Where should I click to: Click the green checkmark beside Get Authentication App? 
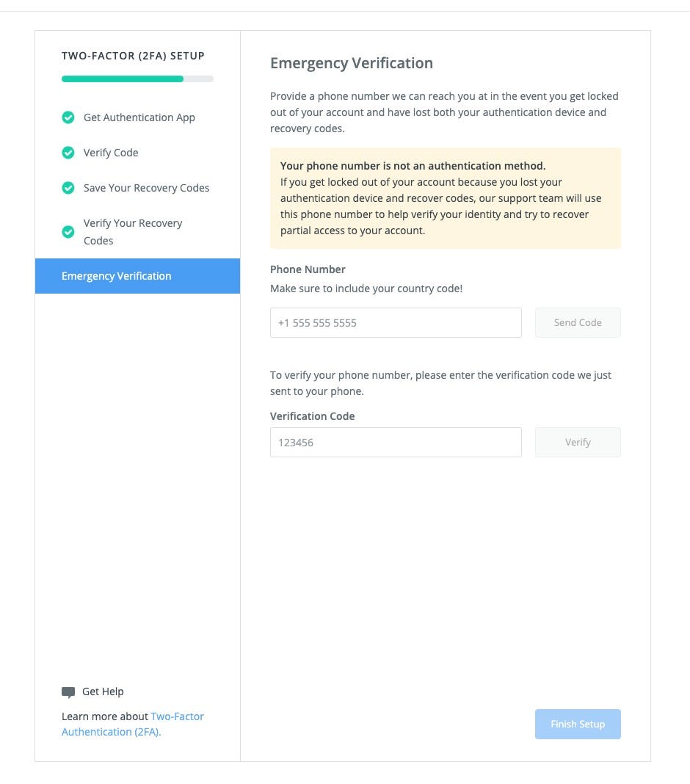click(68, 117)
